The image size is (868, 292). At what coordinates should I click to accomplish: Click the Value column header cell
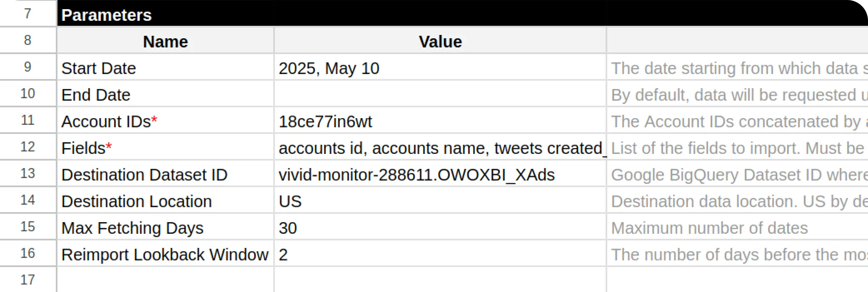[x=440, y=41]
